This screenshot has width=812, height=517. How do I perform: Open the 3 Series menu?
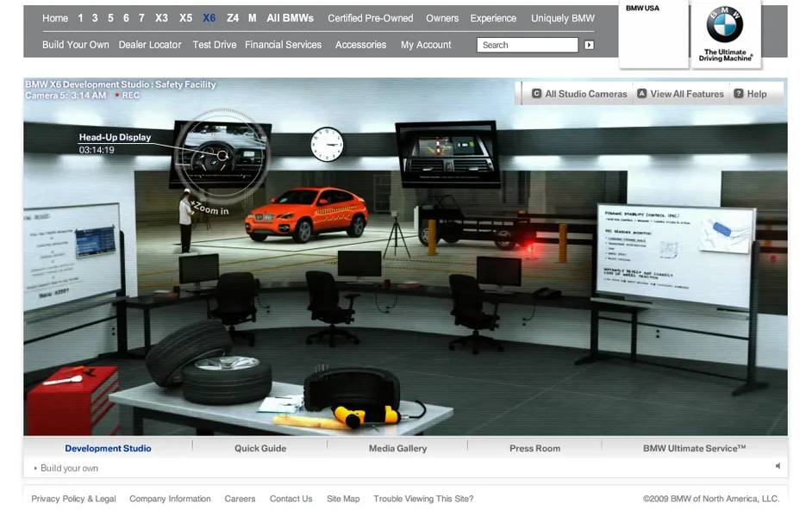pos(95,18)
